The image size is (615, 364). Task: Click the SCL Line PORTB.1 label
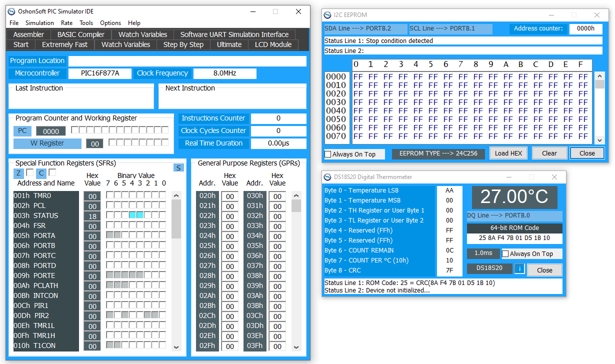click(x=450, y=29)
